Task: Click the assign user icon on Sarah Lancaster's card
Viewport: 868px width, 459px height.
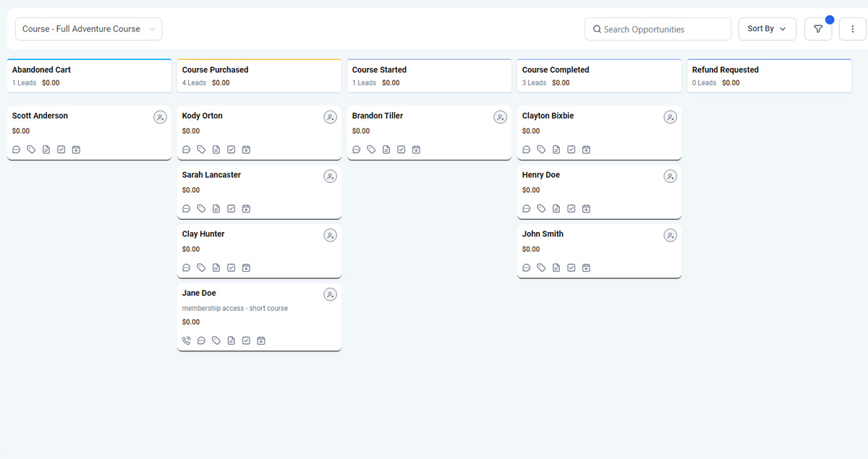Action: (x=330, y=176)
